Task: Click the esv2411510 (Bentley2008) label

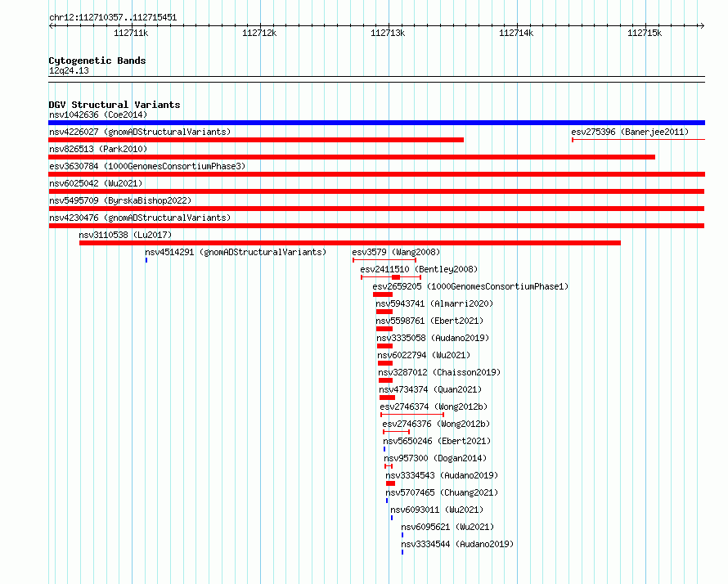Action: click(419, 269)
